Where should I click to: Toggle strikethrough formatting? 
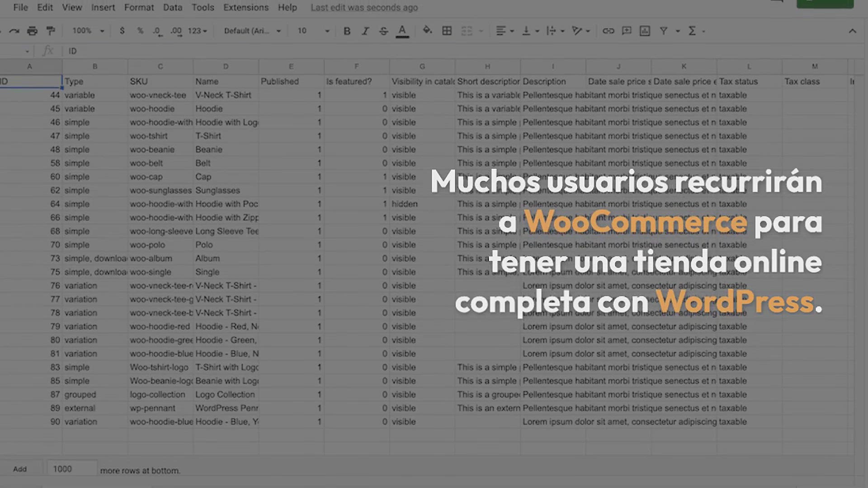(x=383, y=31)
